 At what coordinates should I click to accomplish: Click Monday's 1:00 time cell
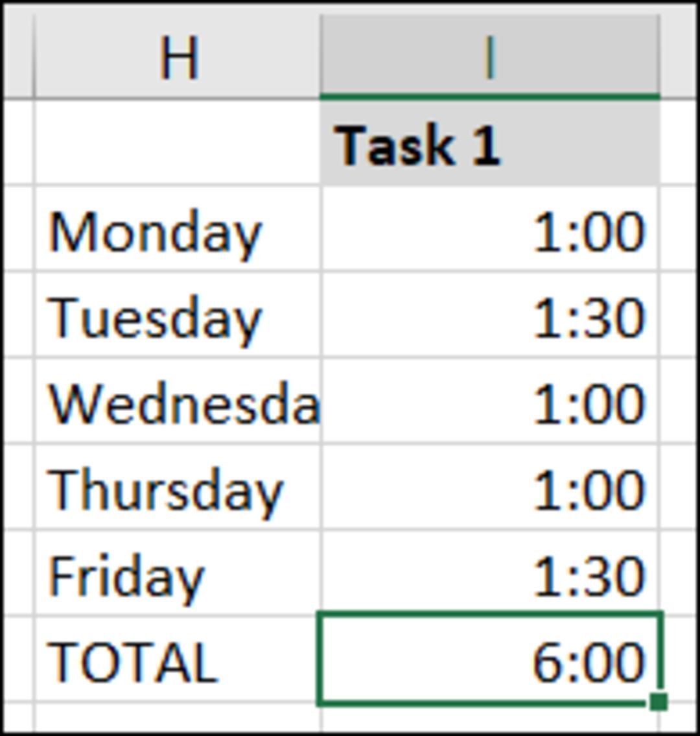(x=490, y=229)
